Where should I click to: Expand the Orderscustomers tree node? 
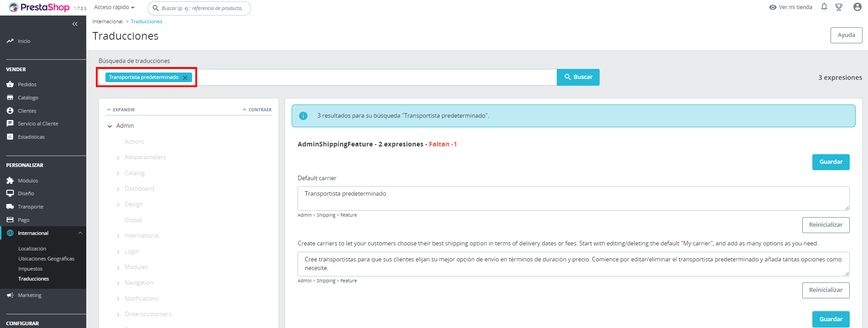click(x=118, y=314)
